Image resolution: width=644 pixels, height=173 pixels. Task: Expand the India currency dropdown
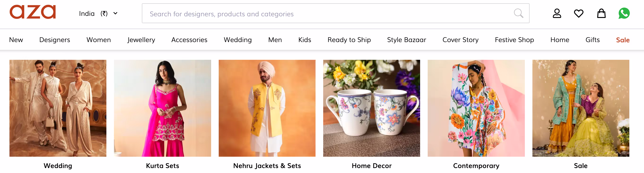(98, 13)
